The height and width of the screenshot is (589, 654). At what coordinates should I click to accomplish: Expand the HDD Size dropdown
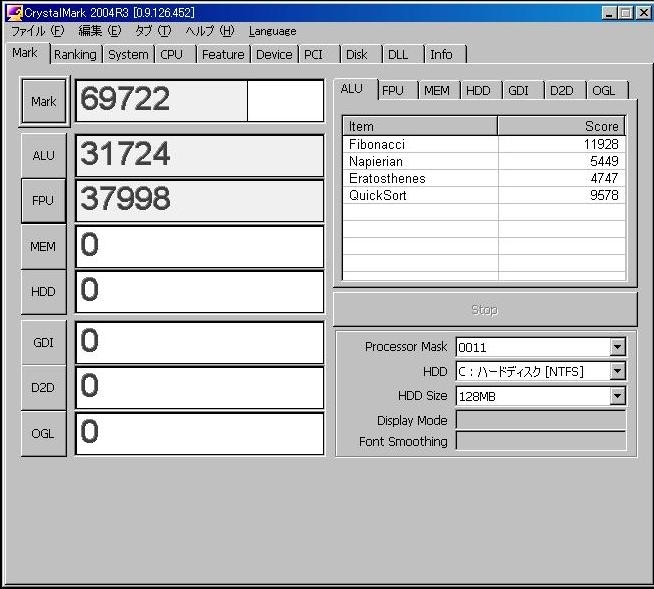tap(617, 396)
